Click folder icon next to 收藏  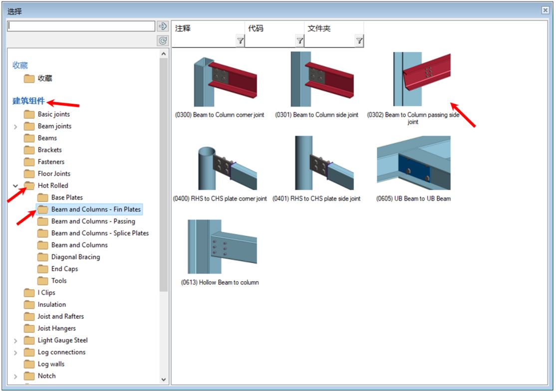[x=29, y=78]
